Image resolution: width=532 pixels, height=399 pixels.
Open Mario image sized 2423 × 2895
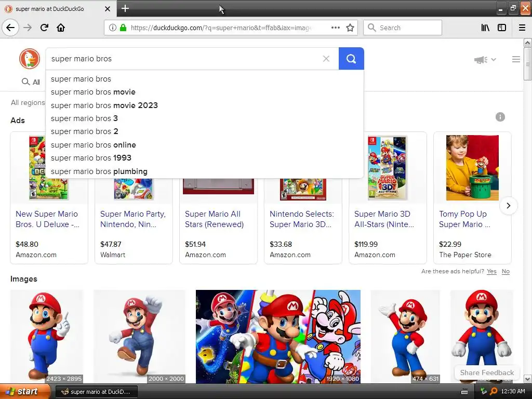tap(47, 337)
